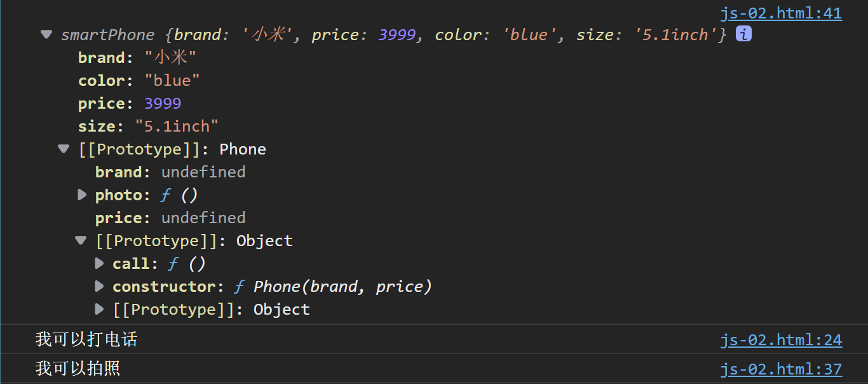Screen dimensions: 868x384
Task: Click the brand: undefined prototype property
Action: (170, 172)
